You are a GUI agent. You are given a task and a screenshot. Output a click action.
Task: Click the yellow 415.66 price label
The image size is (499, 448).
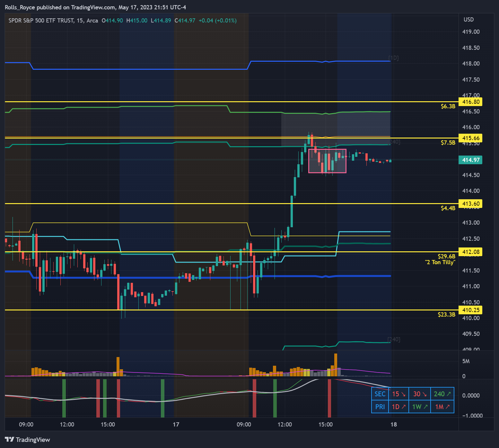coord(471,138)
